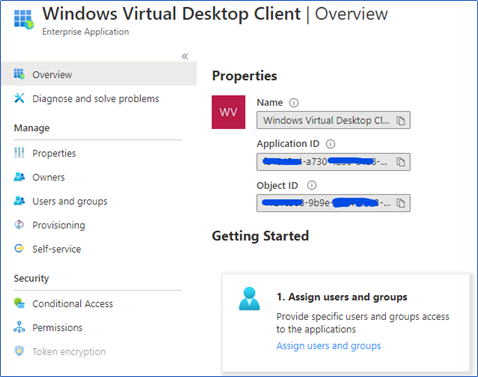Viewport: 478px width, 377px height.
Task: Open the Overview menu item
Action: [x=99, y=74]
